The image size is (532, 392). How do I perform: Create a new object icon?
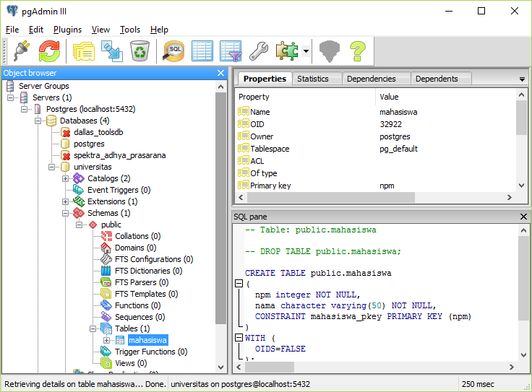(112, 51)
